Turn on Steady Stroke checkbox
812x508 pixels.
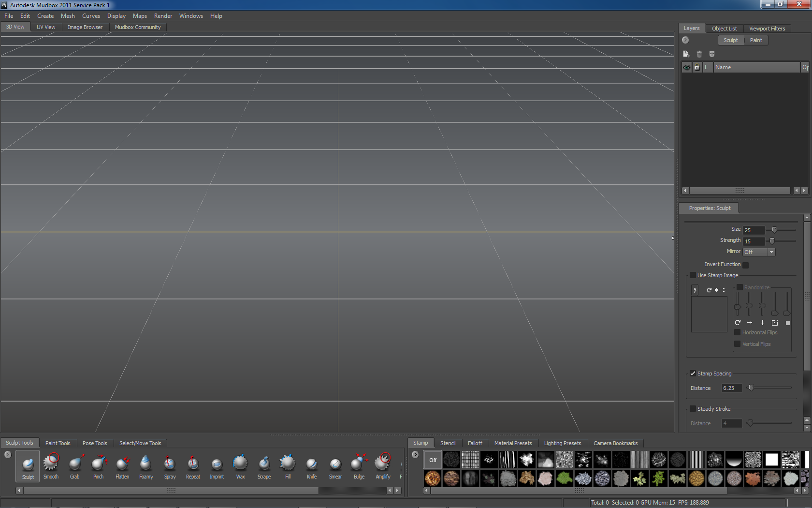693,409
